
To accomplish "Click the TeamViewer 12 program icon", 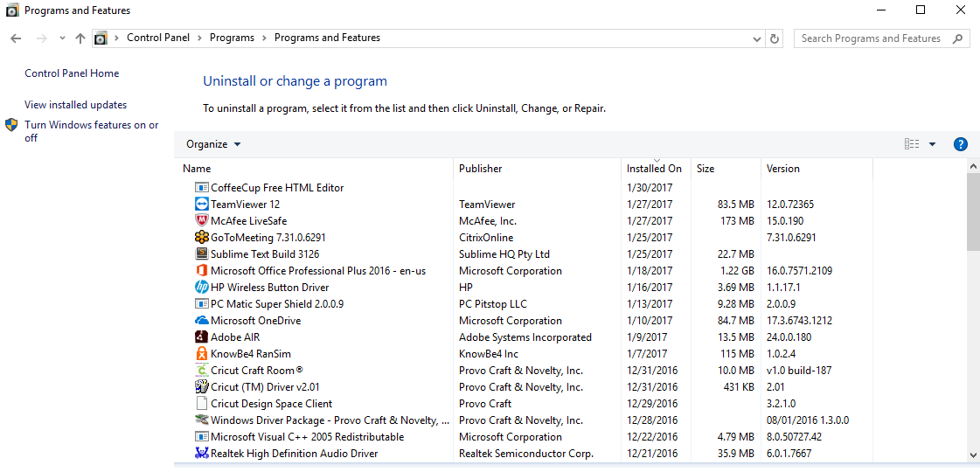I will click(202, 205).
